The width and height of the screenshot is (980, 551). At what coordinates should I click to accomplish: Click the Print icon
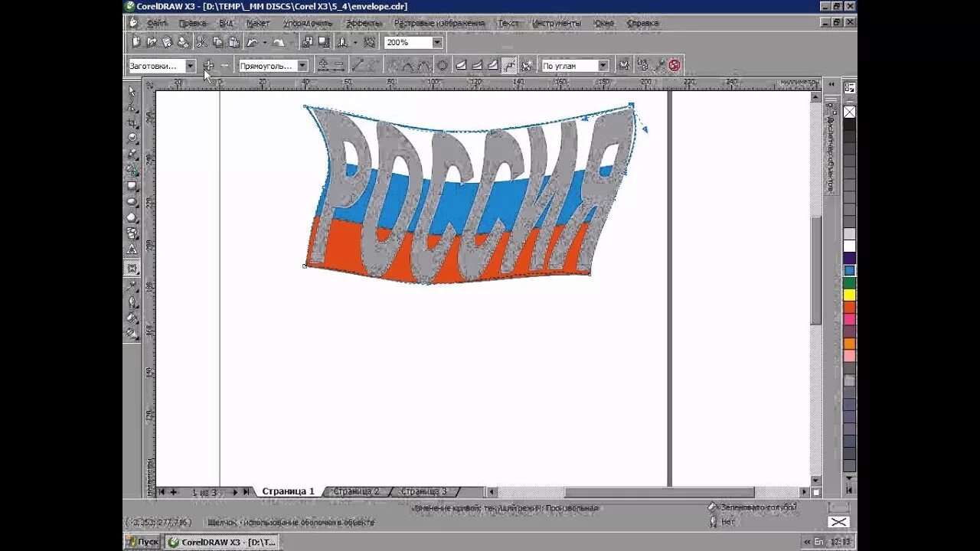point(183,42)
